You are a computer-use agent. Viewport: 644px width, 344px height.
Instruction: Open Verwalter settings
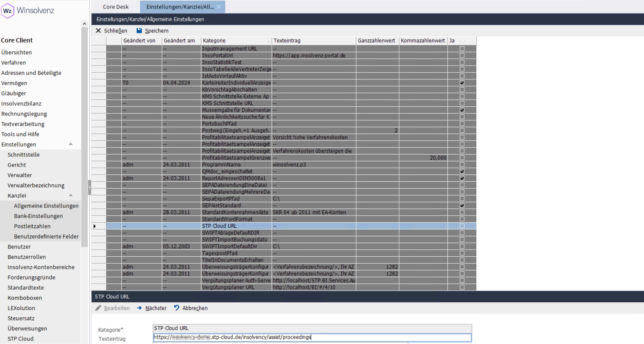[x=20, y=175]
